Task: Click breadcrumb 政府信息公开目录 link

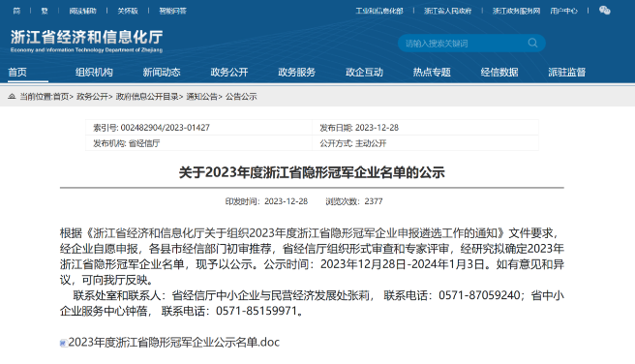Action: point(147,97)
